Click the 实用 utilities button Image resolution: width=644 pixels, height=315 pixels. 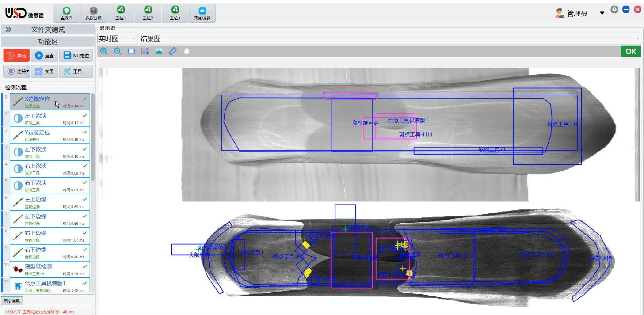44,71
